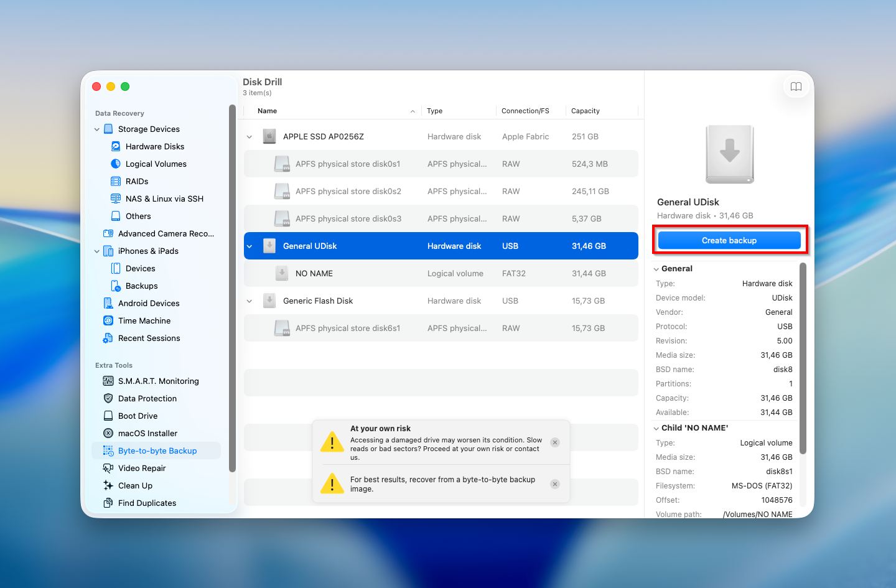Select the NO NAME logical volume row
The height and width of the screenshot is (588, 896).
(441, 273)
